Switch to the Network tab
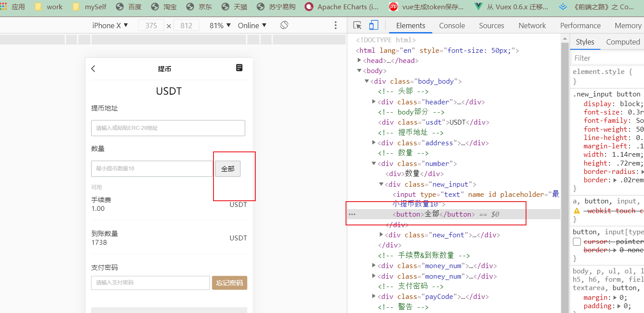The image size is (644, 313). [x=532, y=26]
